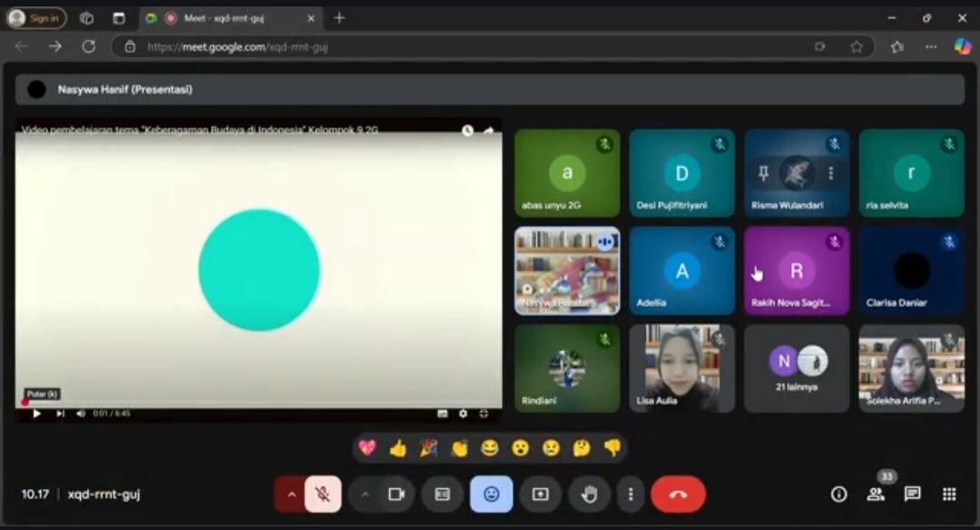This screenshot has width=980, height=530.
Task: Open the chat panel
Action: tap(912, 494)
